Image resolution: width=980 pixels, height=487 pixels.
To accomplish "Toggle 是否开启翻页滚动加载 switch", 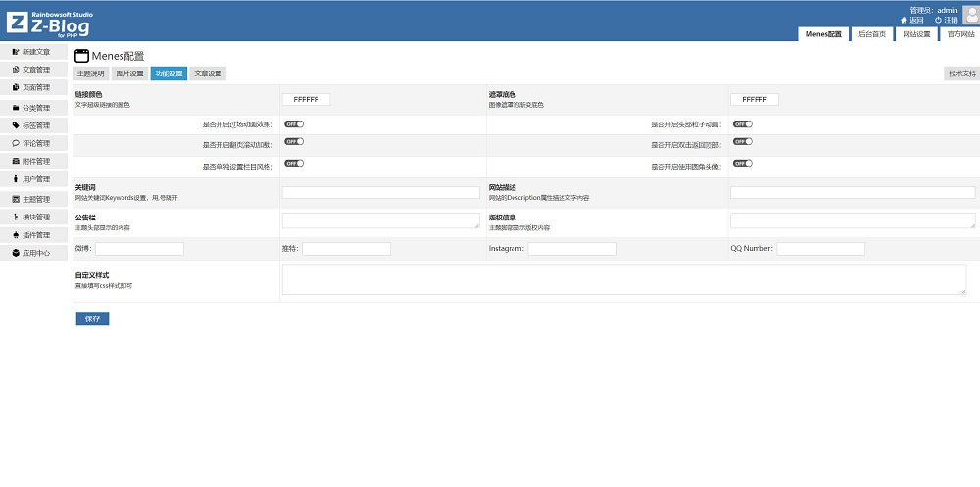I will click(x=294, y=142).
